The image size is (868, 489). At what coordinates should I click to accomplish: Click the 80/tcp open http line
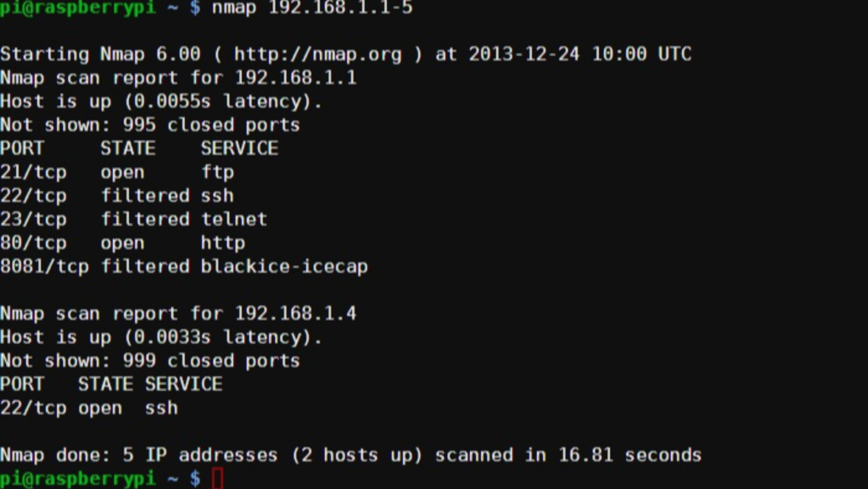pos(123,243)
